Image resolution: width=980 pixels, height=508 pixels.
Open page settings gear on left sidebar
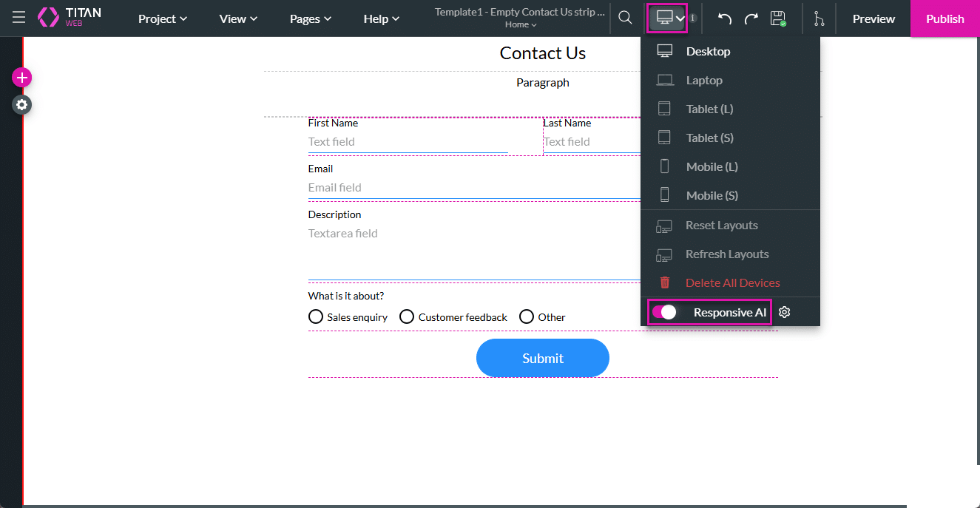21,105
